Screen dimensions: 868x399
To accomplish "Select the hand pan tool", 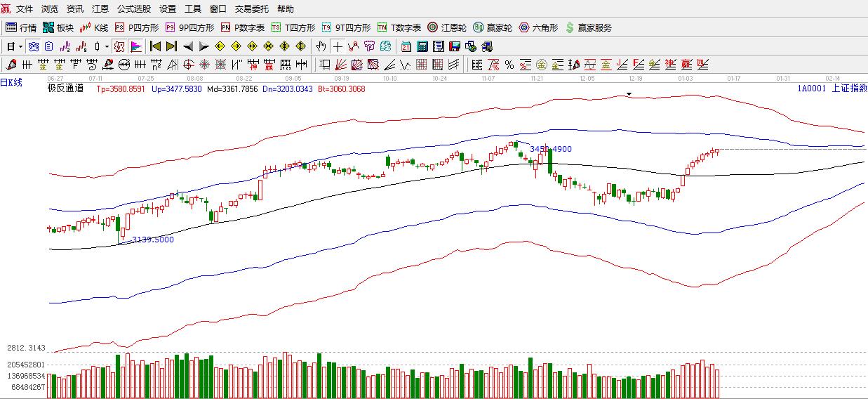I will [321, 47].
